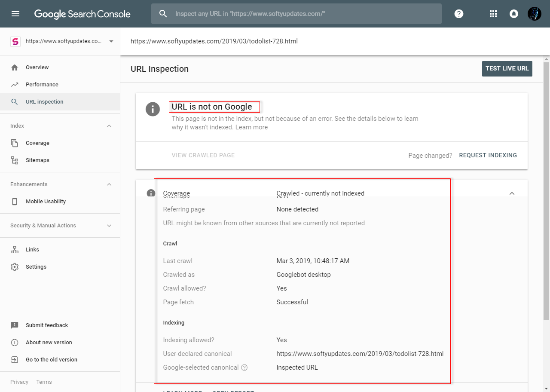Click the Settings gear icon
The width and height of the screenshot is (550, 392).
point(15,267)
